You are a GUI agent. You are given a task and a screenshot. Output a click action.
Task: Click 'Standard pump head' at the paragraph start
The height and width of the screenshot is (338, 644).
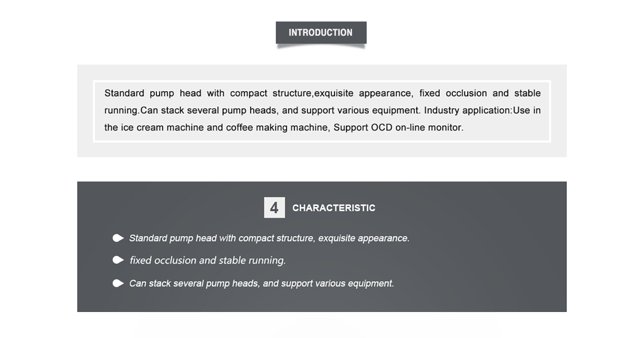tap(153, 93)
